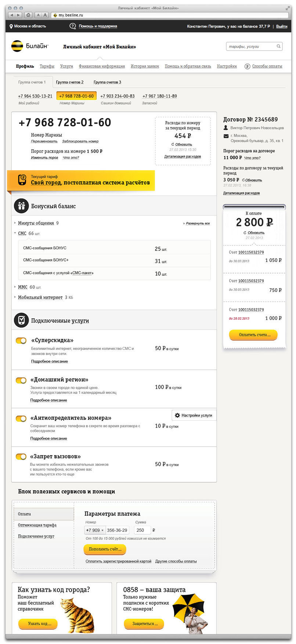Turn off the «Домашний регион» toggle
296x644 pixels.
click(x=21, y=380)
